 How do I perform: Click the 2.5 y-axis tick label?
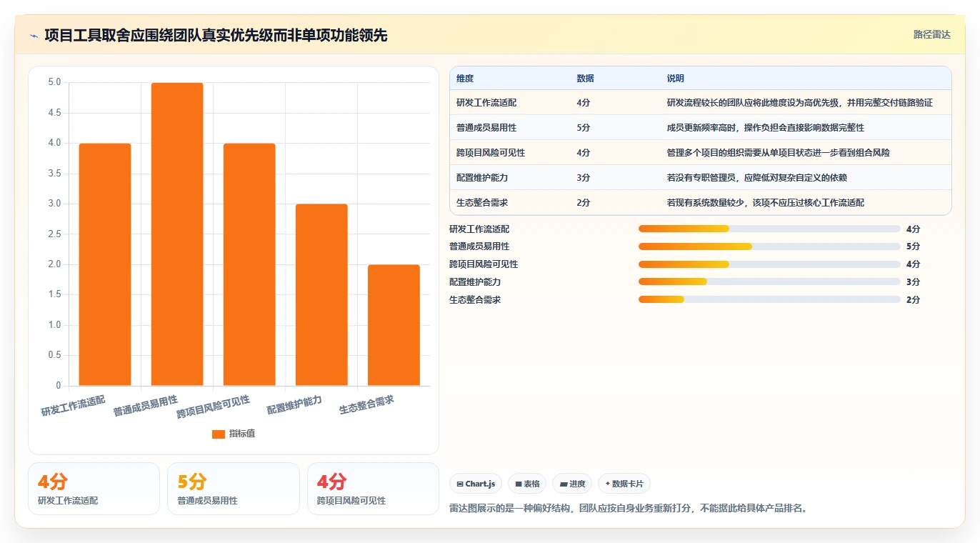pos(54,234)
